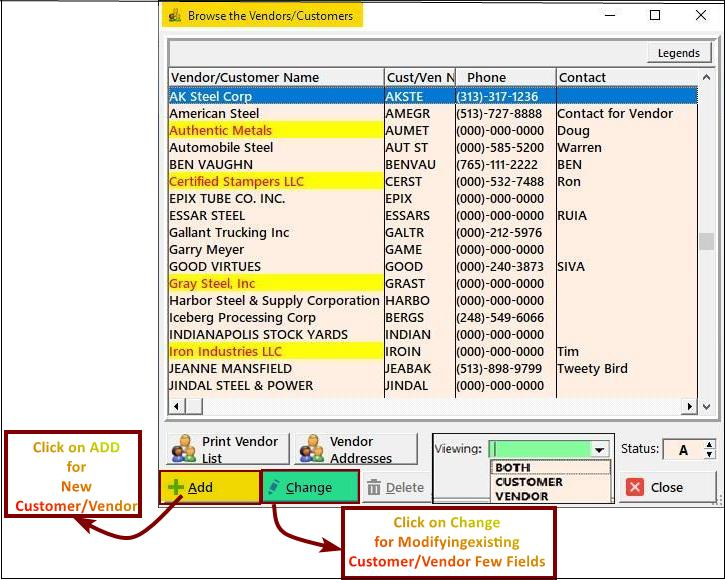
Task: Decrease the Status spinner value
Action: pyautogui.click(x=709, y=454)
